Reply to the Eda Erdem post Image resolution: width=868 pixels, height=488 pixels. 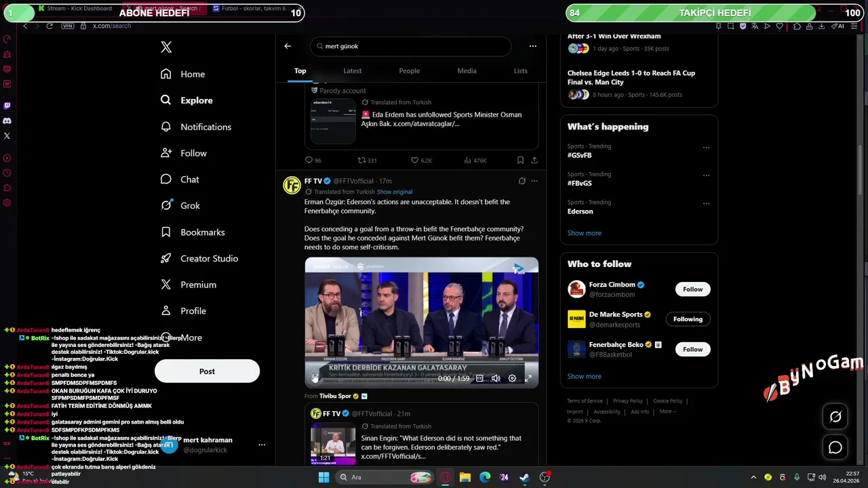point(313,161)
